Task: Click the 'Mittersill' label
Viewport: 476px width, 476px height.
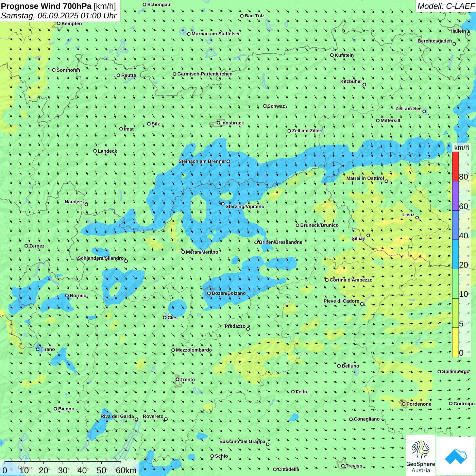Action: 390,120
